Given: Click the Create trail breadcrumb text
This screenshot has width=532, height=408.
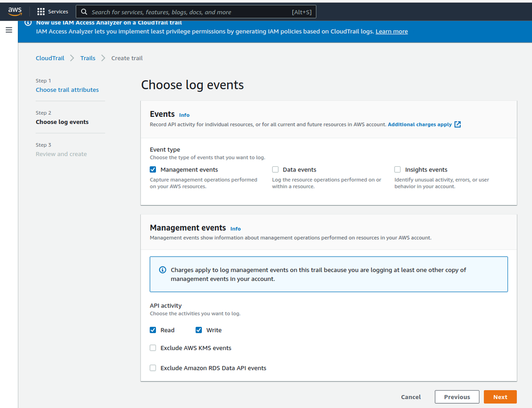Looking at the screenshot, I should [x=127, y=58].
